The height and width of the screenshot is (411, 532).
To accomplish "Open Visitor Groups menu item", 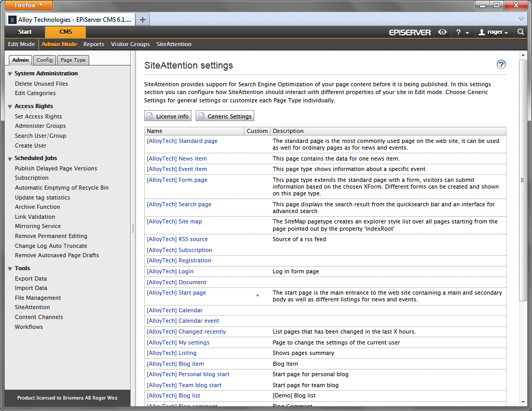I will point(130,44).
